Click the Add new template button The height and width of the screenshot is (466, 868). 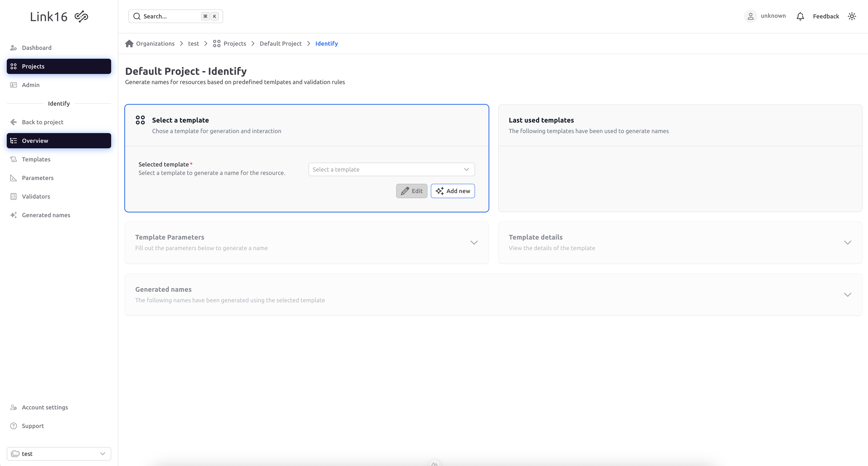(x=453, y=191)
